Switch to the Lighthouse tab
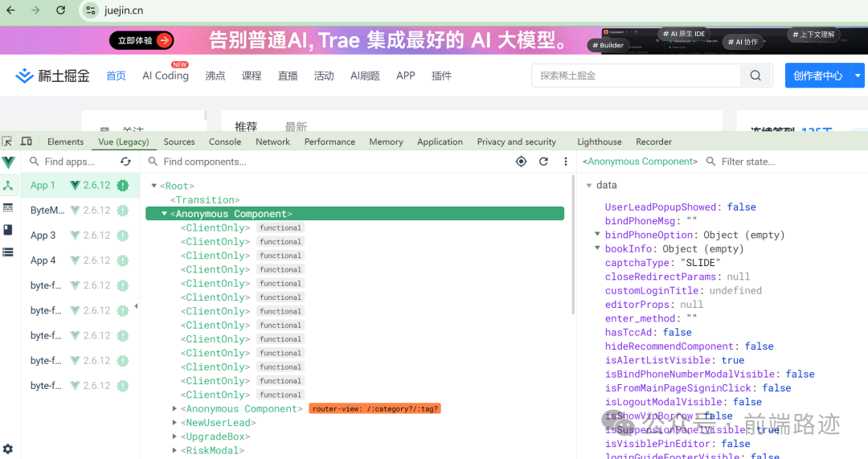This screenshot has height=459, width=868. click(x=600, y=141)
